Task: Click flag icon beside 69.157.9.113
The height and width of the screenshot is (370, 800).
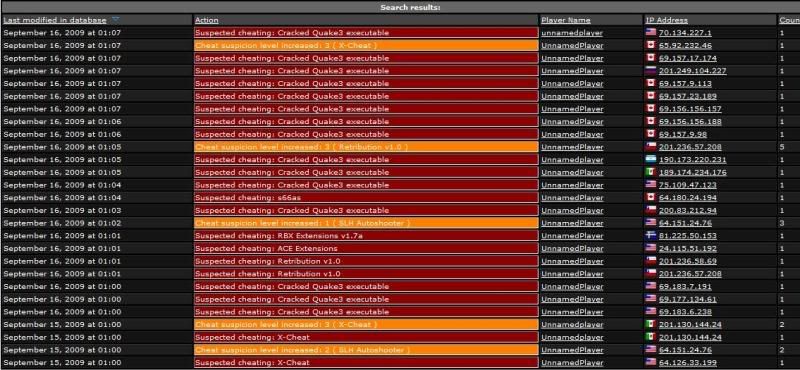Action: pyautogui.click(x=651, y=83)
